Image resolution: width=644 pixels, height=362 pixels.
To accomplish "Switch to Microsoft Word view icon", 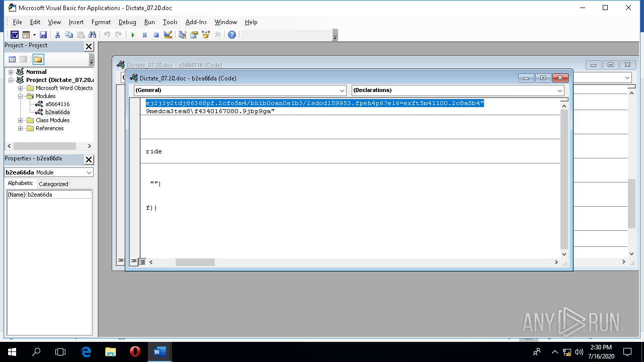I will point(15,35).
